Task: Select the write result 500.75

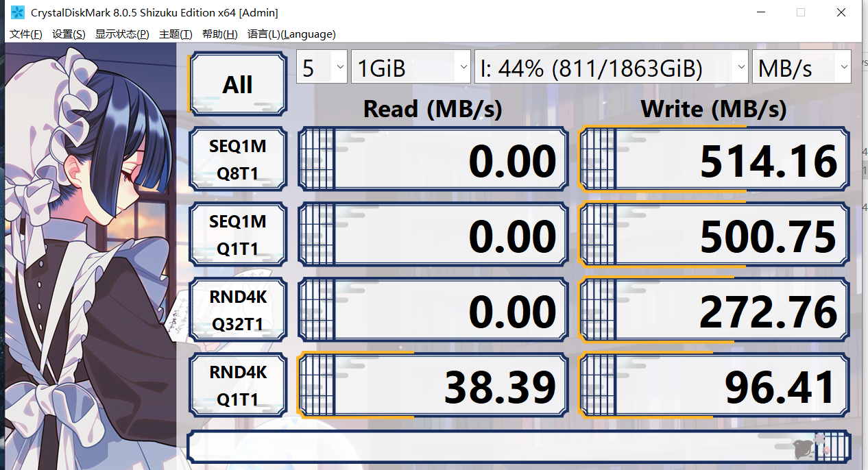Action: [714, 234]
